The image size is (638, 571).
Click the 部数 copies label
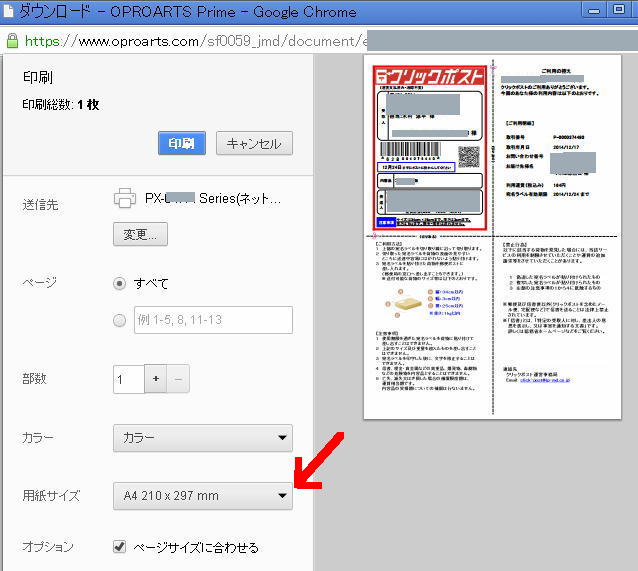(x=35, y=379)
